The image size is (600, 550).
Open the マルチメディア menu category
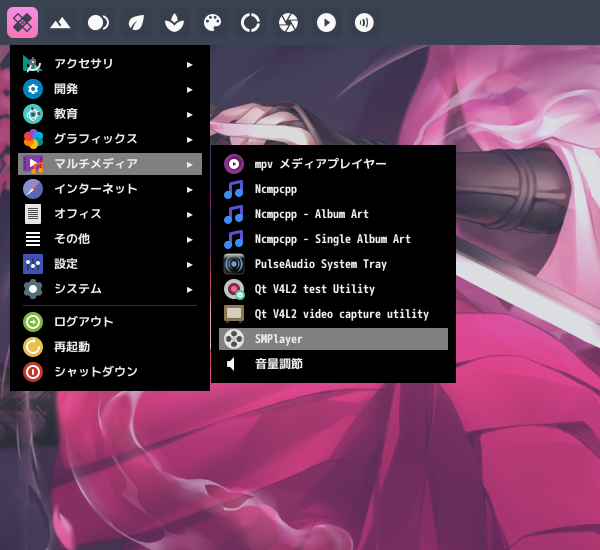pos(110,164)
